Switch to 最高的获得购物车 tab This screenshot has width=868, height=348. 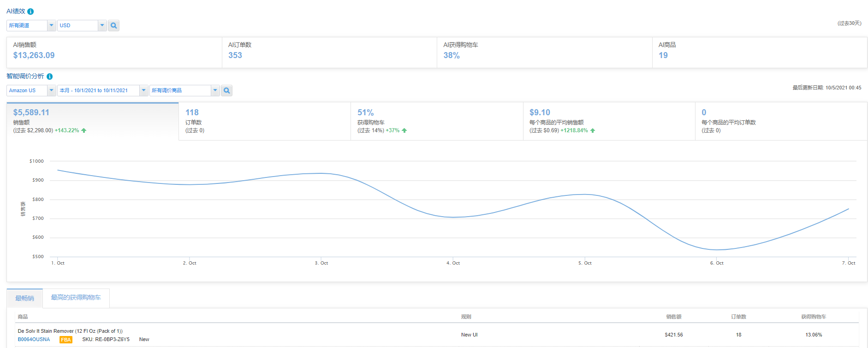coord(76,298)
